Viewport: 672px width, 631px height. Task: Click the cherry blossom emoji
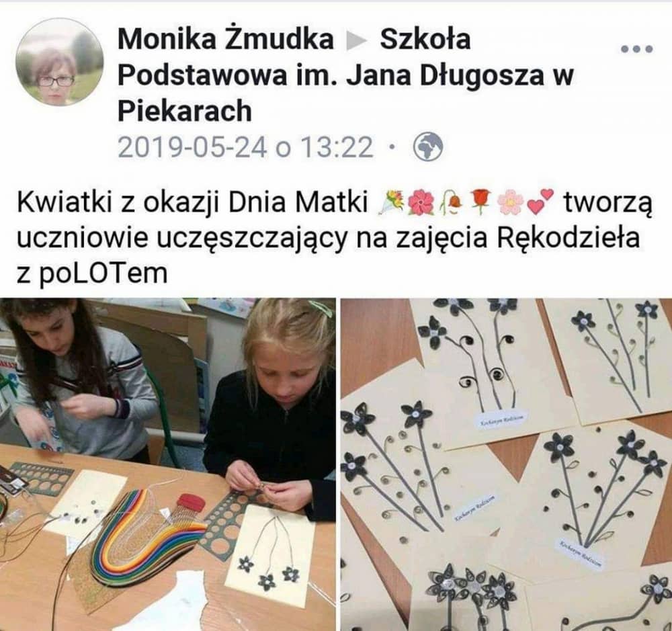511,202
